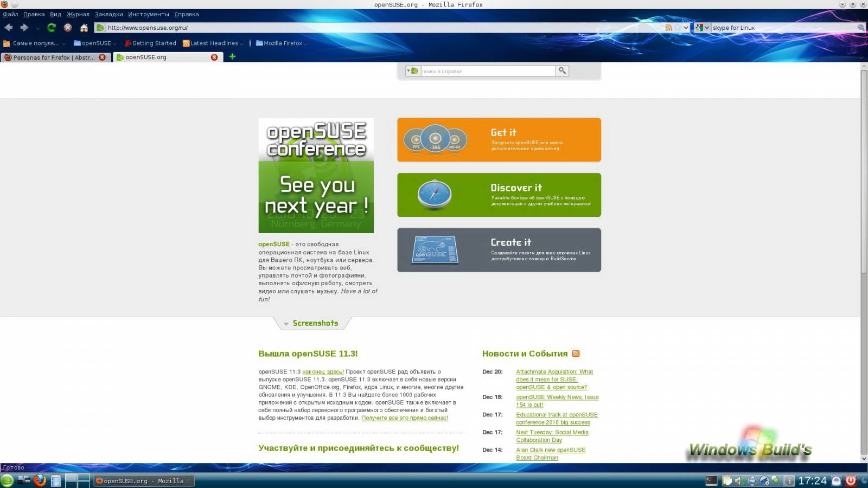This screenshot has height=488, width=868.
Task: Focus the поиск в справке search field
Action: 488,71
